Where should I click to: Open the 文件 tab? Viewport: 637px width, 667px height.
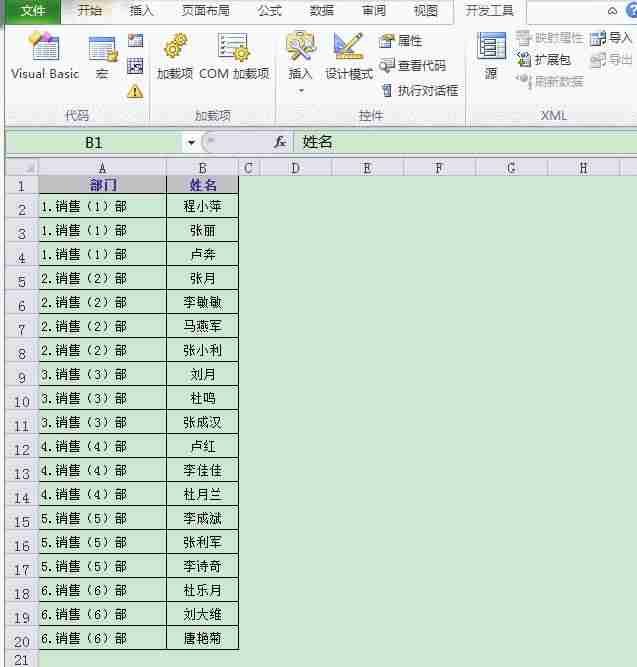click(33, 11)
